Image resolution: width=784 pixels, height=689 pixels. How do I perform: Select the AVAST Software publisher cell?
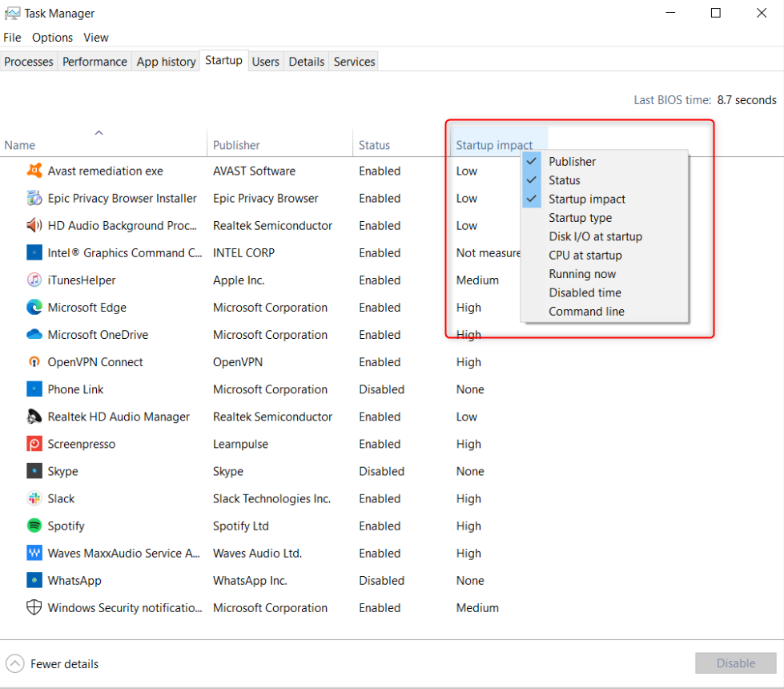tap(254, 171)
